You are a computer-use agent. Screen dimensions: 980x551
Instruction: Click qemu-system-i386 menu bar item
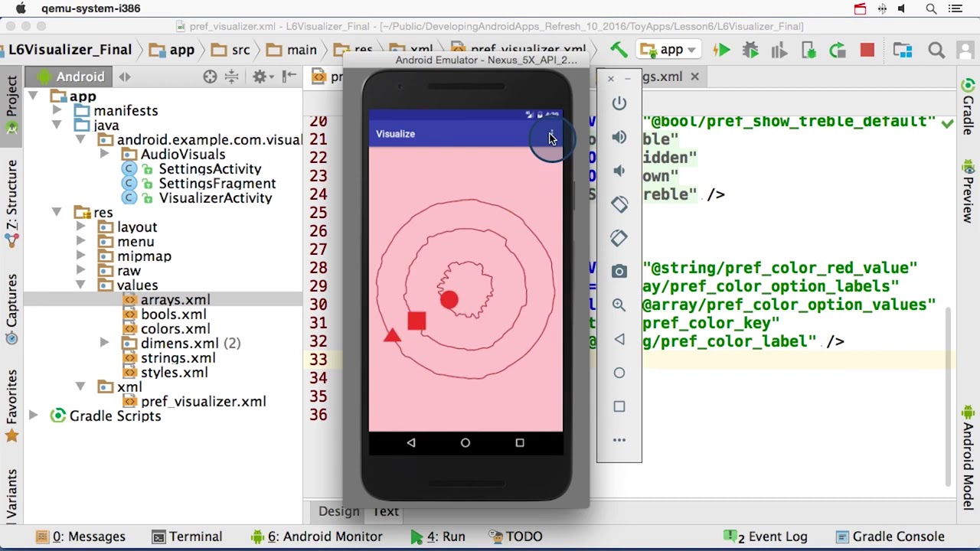[90, 8]
